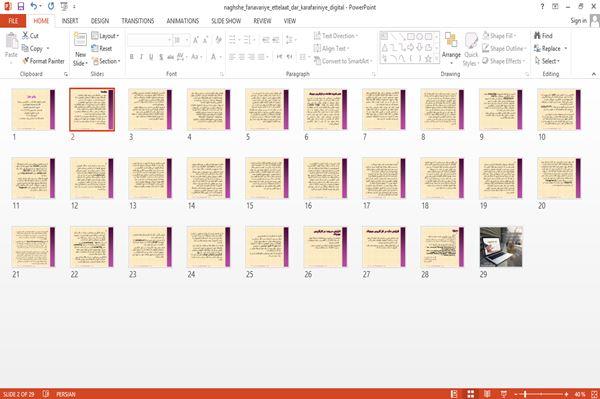The image size is (600, 399).
Task: Click the Cut scissors icon
Action: [25, 36]
